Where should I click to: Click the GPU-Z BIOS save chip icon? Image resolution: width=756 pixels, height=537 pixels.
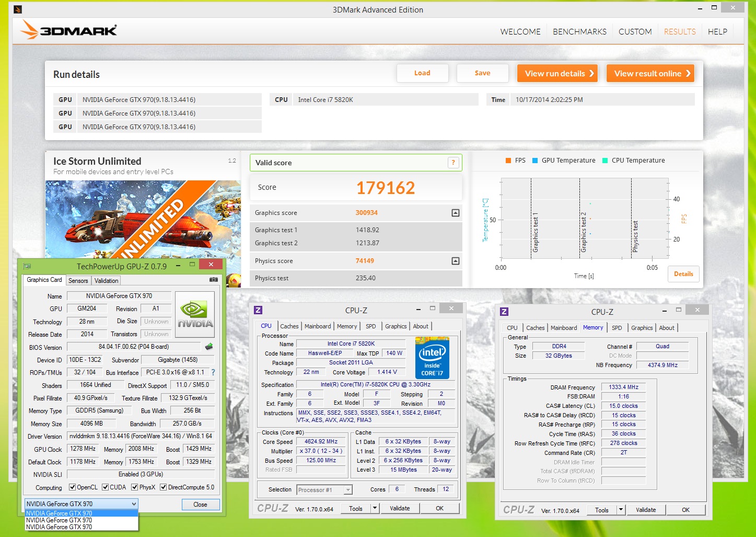209,347
